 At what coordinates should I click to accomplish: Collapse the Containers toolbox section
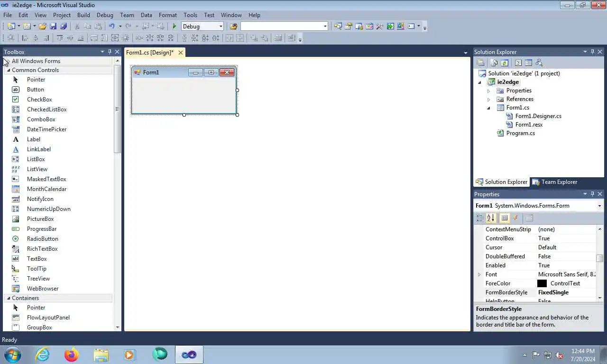(8, 298)
